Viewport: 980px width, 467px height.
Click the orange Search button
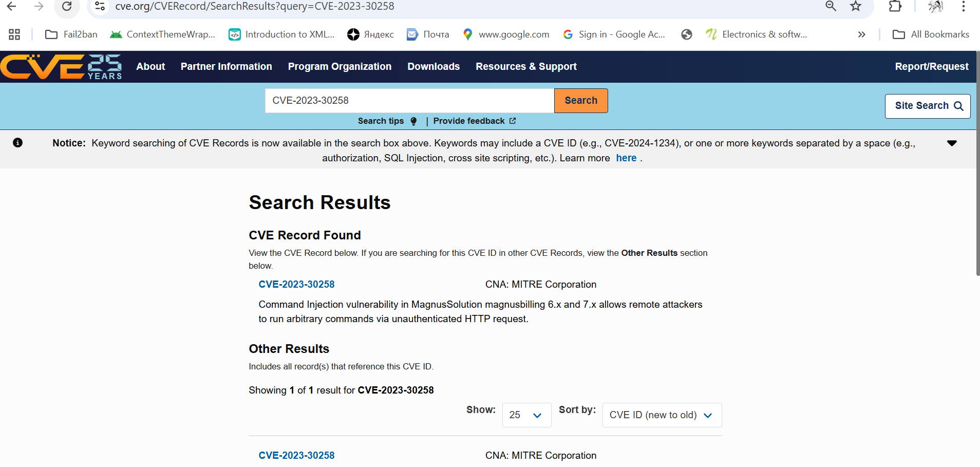pos(581,101)
